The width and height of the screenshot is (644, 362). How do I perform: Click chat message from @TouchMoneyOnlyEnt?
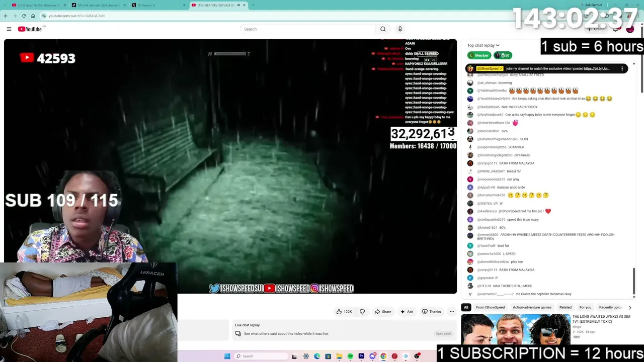(x=545, y=99)
